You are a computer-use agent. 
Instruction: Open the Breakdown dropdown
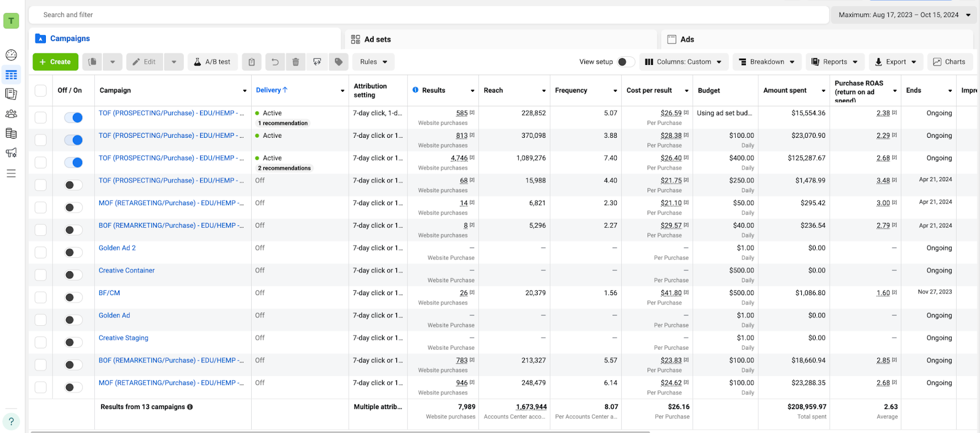(x=767, y=62)
